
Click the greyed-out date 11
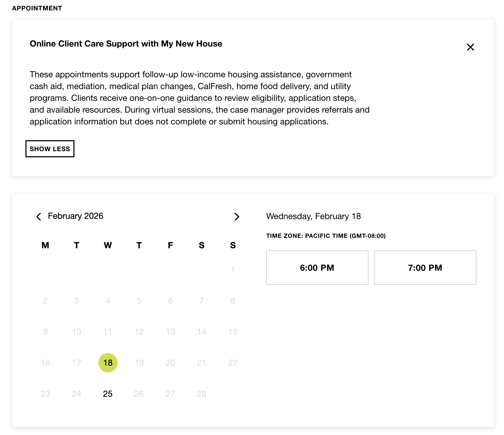[108, 332]
